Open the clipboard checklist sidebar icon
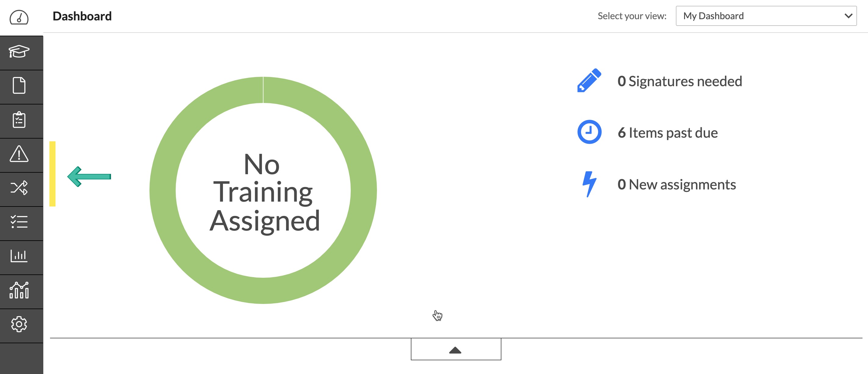This screenshot has width=868, height=374. 19,120
